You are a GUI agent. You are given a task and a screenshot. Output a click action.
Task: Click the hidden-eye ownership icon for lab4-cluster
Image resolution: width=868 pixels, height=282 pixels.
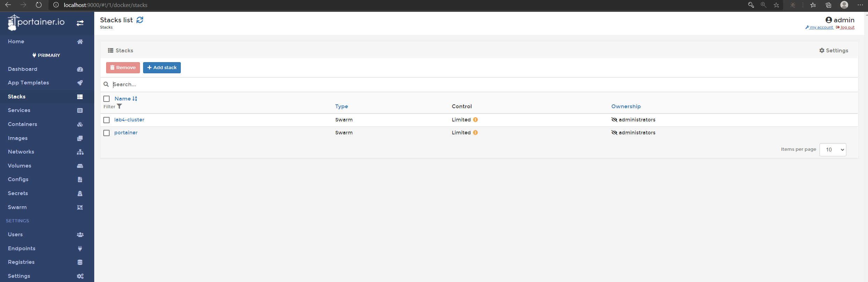point(614,120)
